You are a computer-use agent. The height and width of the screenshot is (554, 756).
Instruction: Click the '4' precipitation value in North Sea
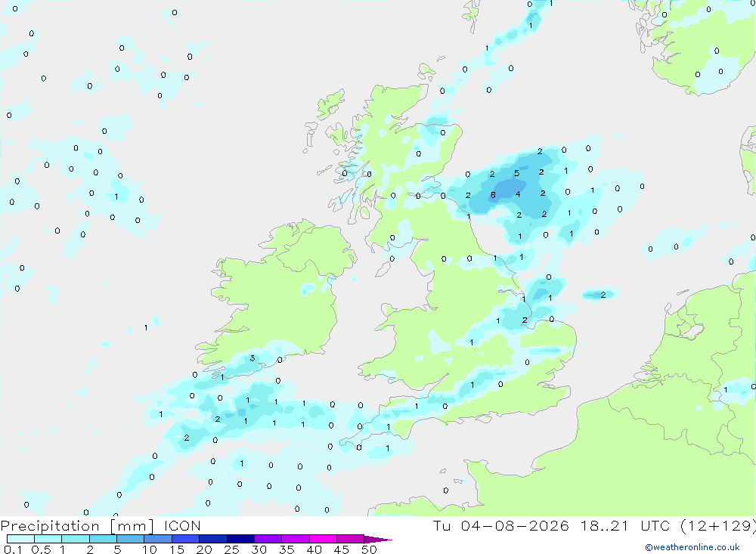click(518, 194)
